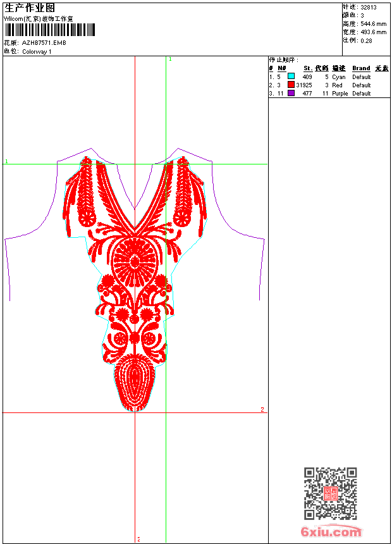Click the Colorway 1 label
Viewport: 392px width, 544px height.
coord(37,52)
